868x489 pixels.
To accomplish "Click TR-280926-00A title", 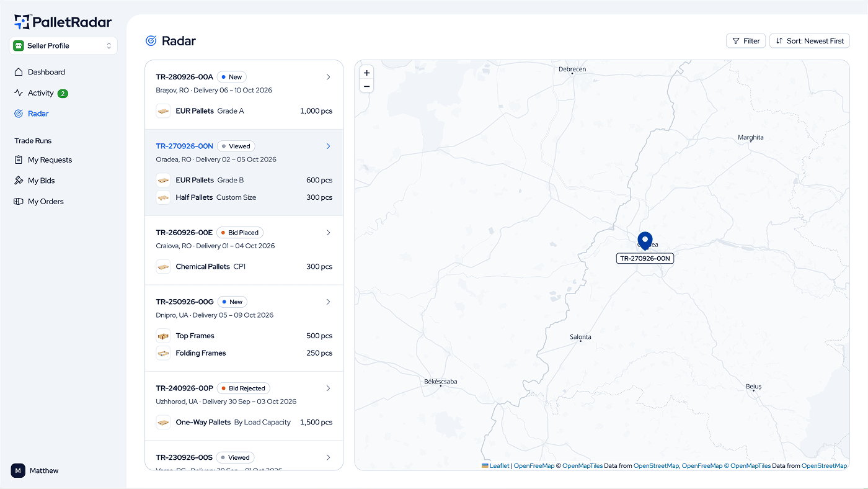I will click(184, 77).
